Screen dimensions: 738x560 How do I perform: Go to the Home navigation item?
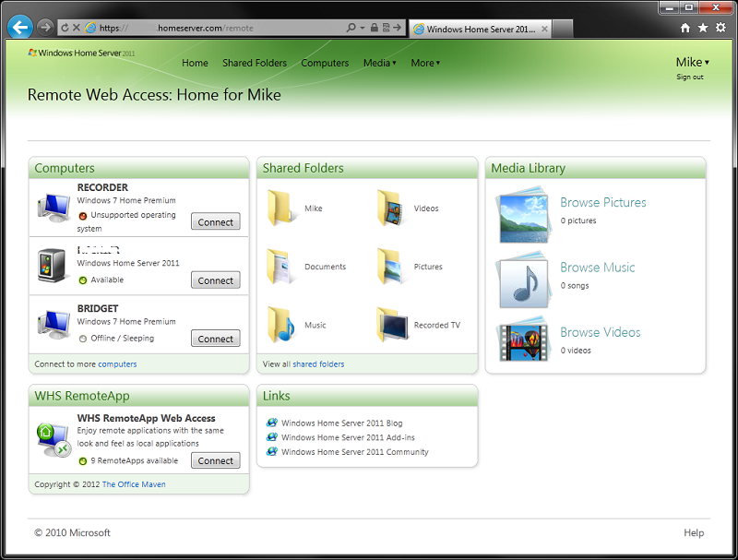pos(195,63)
